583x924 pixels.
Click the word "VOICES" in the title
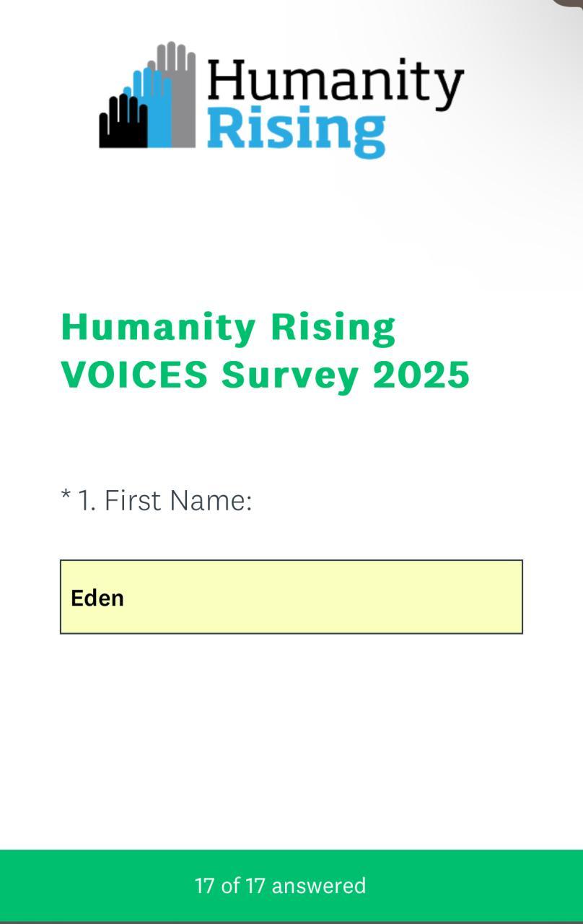(x=135, y=375)
